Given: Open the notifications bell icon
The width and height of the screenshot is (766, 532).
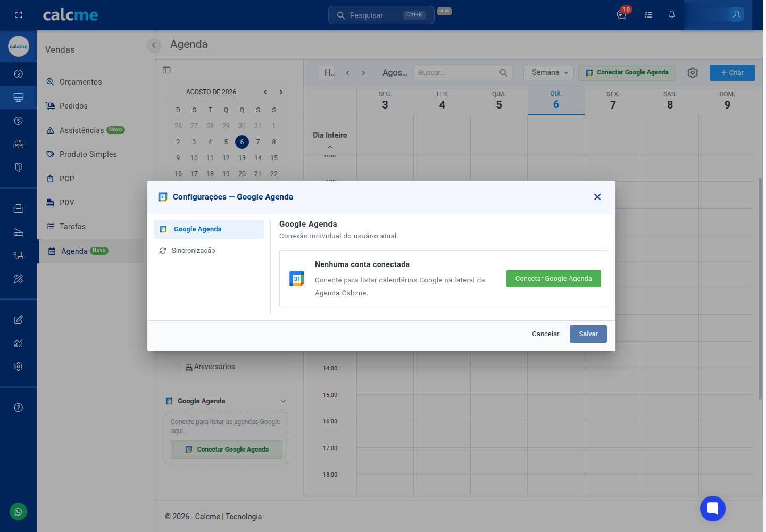Looking at the screenshot, I should 672,15.
